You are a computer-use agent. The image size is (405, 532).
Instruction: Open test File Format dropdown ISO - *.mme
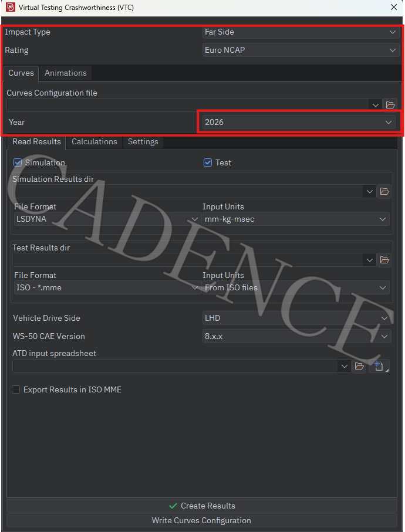107,288
